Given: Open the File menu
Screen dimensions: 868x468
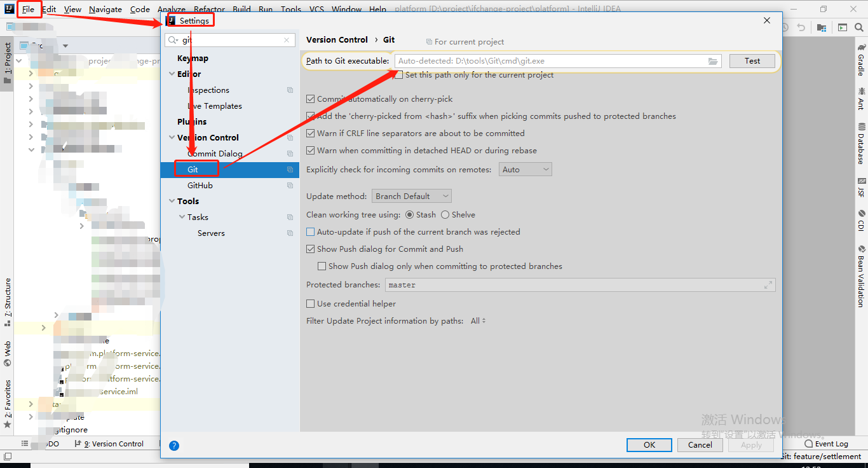Looking at the screenshot, I should [29, 10].
